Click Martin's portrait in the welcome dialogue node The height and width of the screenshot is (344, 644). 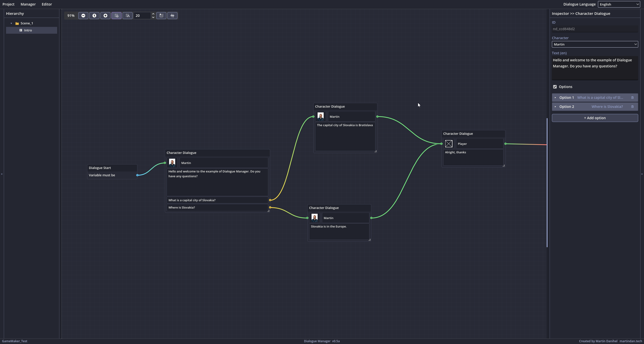click(172, 163)
